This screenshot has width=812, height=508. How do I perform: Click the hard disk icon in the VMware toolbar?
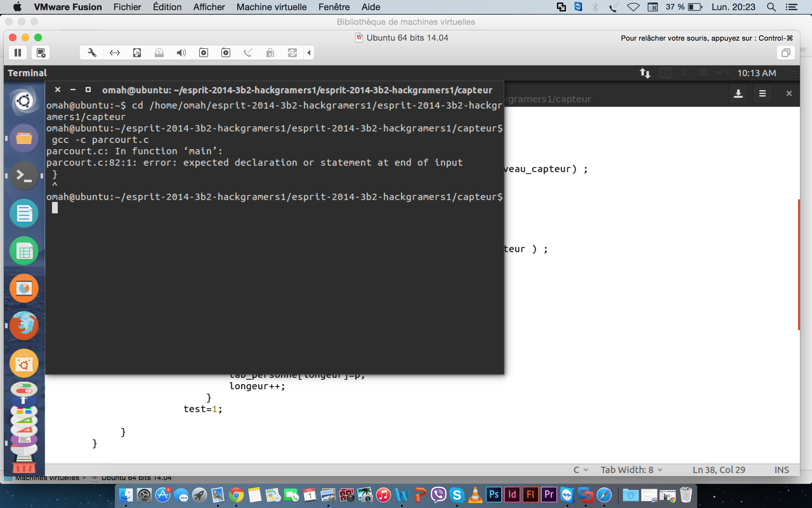[137, 53]
